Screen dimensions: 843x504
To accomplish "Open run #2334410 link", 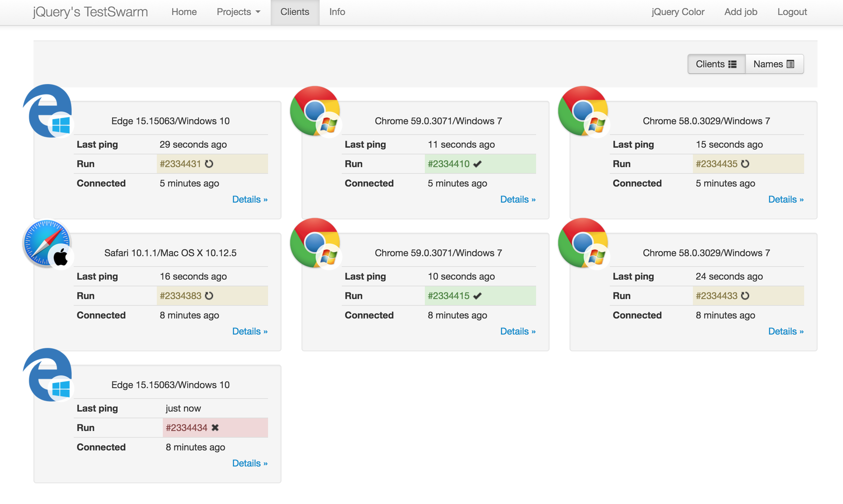I will pyautogui.click(x=449, y=164).
